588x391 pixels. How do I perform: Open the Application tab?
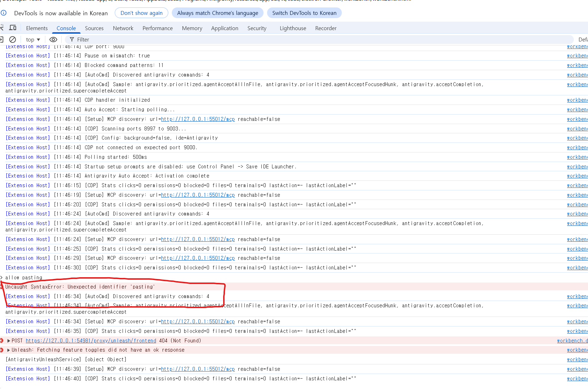coord(225,28)
